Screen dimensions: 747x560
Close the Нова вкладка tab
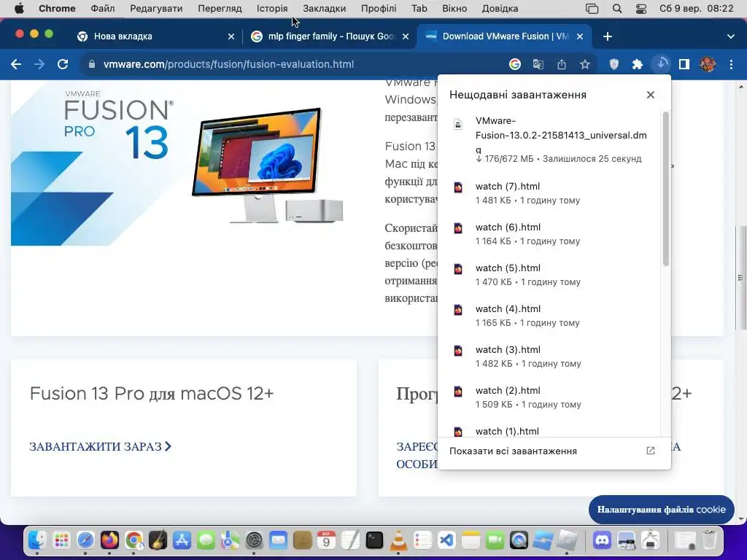231,36
